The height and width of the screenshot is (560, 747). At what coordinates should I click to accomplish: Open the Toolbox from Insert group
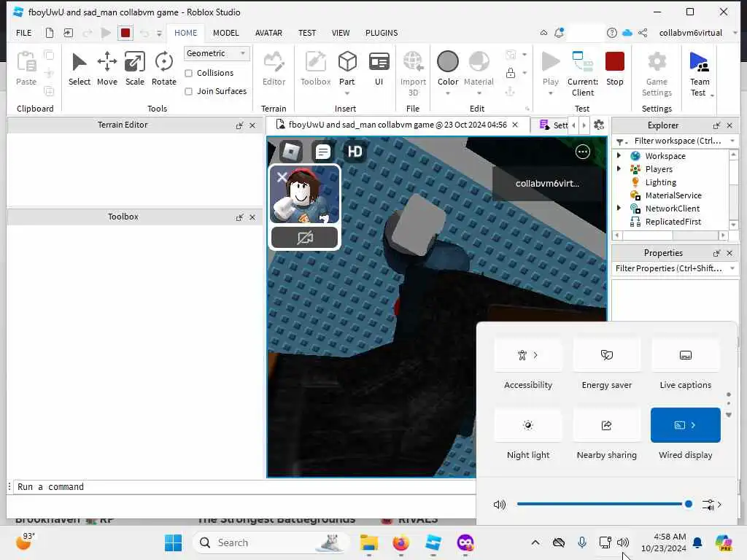(x=315, y=69)
